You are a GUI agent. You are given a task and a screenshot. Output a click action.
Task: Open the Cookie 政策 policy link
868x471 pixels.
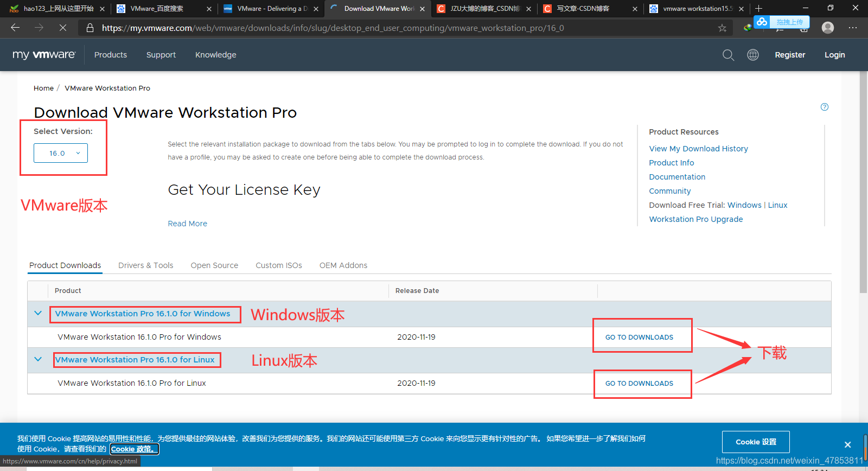135,449
